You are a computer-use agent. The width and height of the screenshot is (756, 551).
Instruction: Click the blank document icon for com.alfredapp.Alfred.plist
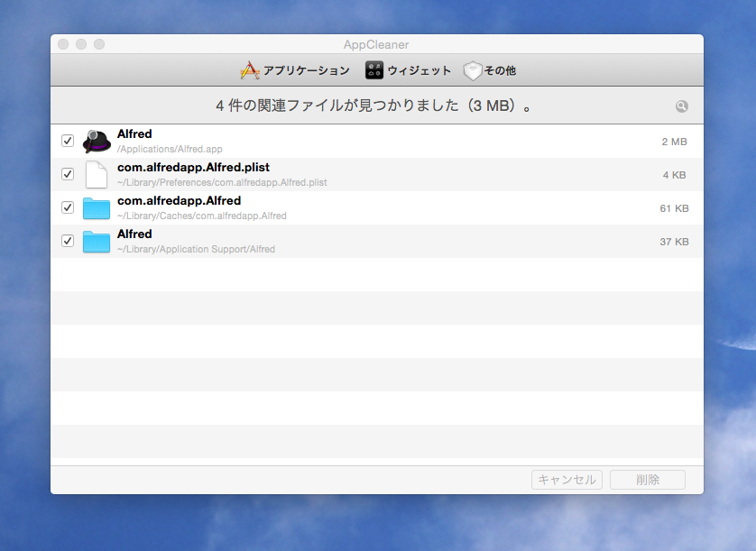[x=97, y=175]
